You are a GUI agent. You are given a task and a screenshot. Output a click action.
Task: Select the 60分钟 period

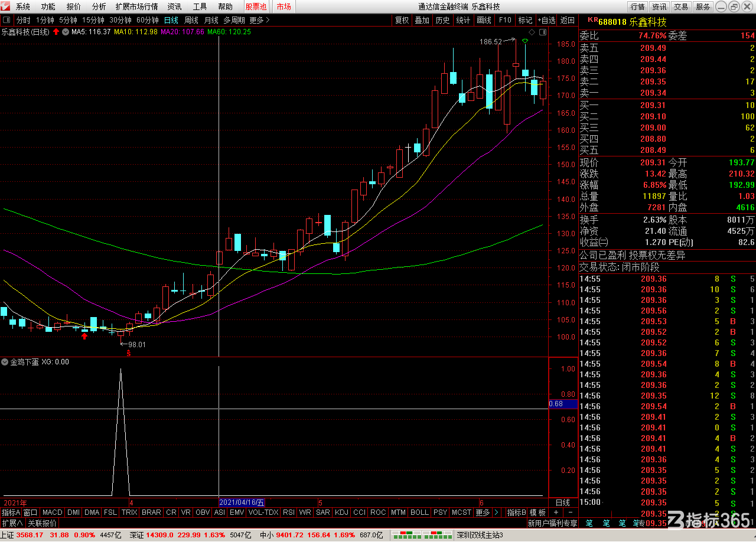[148, 20]
